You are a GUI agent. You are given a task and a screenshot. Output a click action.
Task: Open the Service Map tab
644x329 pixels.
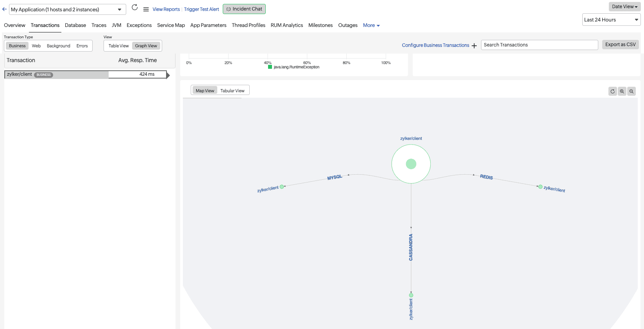(x=171, y=25)
